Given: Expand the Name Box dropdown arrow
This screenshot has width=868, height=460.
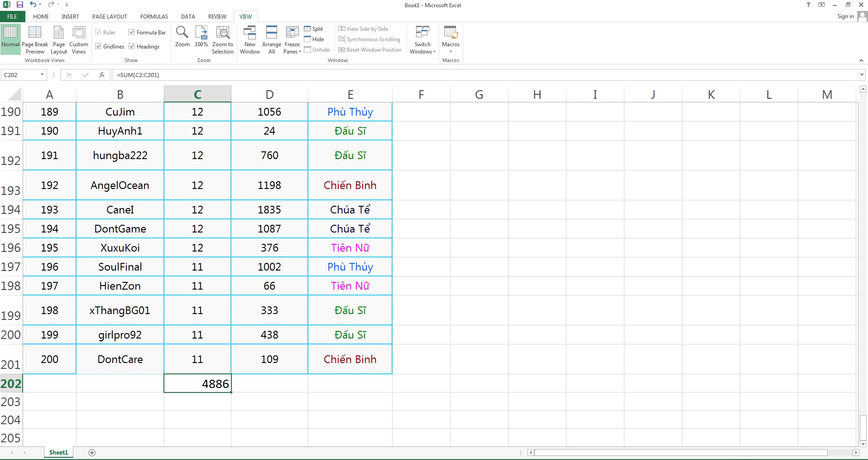Looking at the screenshot, I should [x=42, y=75].
